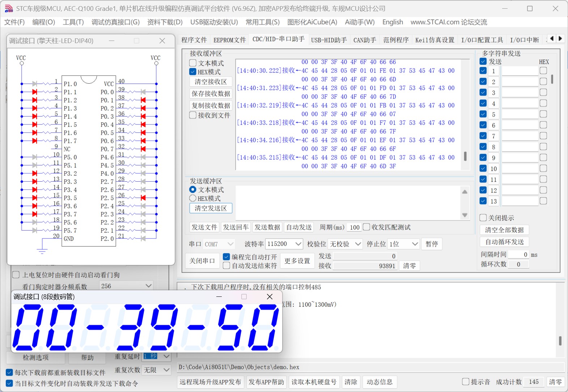Switch to the CAN助手 tab

[x=365, y=40]
